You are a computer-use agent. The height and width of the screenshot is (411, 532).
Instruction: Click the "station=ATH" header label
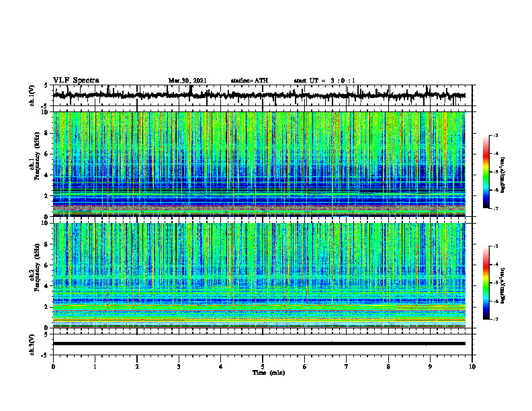pos(249,81)
